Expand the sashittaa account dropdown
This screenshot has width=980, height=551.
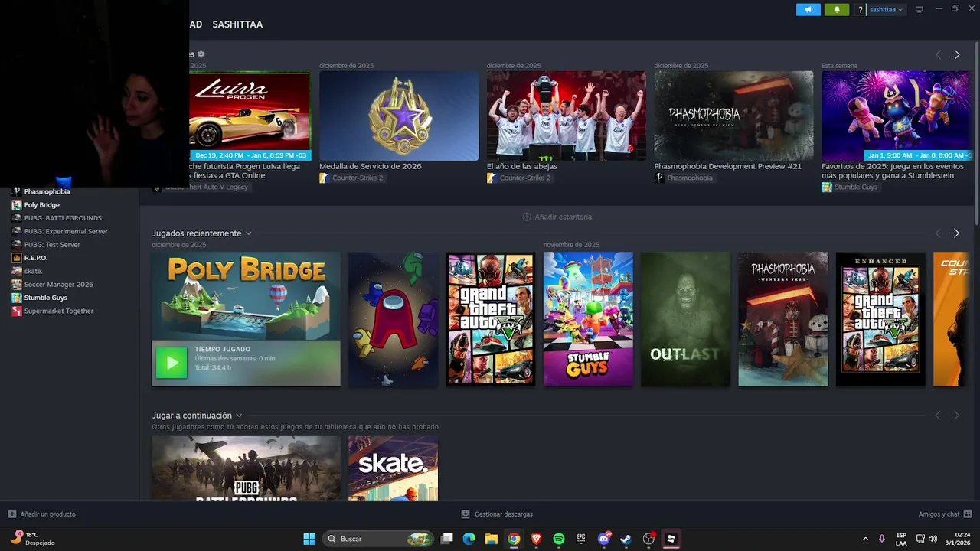(886, 10)
